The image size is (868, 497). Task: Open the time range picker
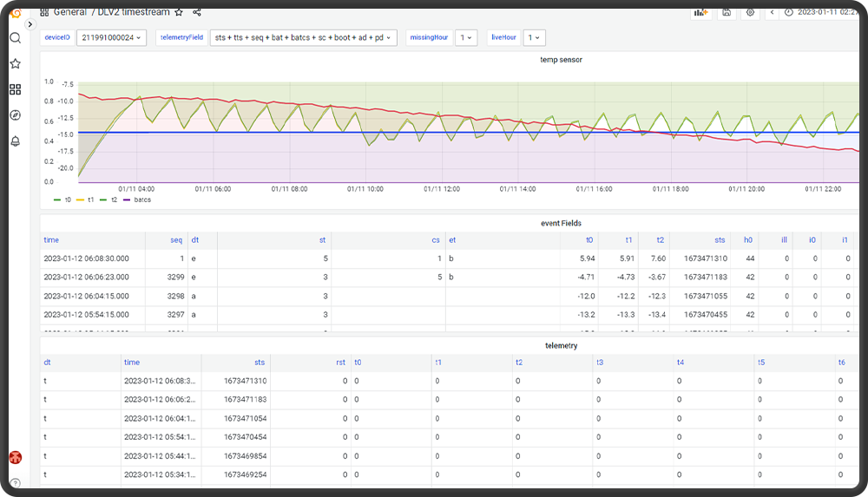(820, 12)
